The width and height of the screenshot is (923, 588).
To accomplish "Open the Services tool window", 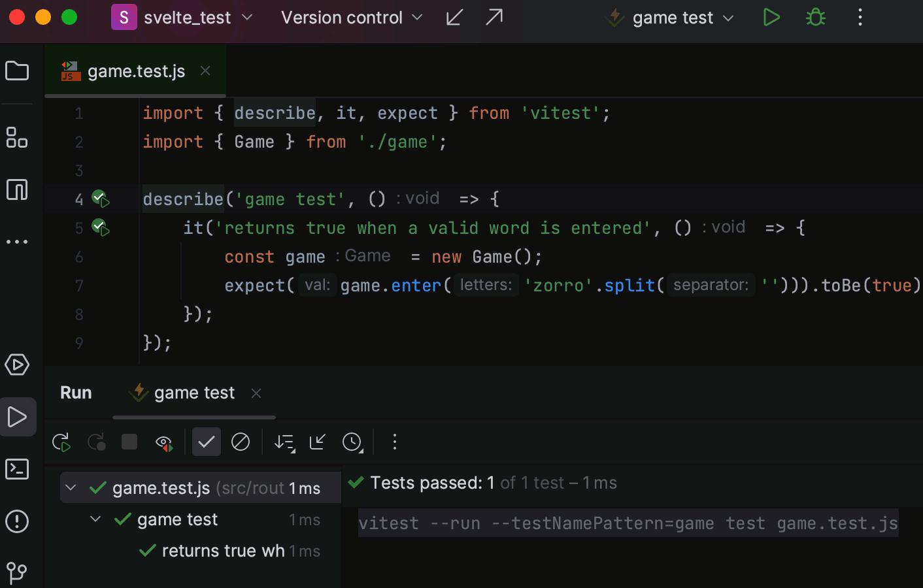I will tap(18, 365).
